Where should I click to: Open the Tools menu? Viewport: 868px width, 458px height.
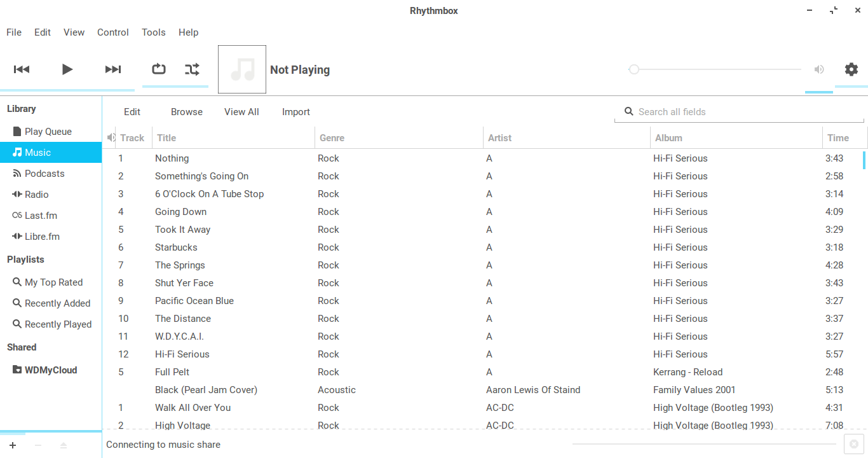pyautogui.click(x=154, y=32)
